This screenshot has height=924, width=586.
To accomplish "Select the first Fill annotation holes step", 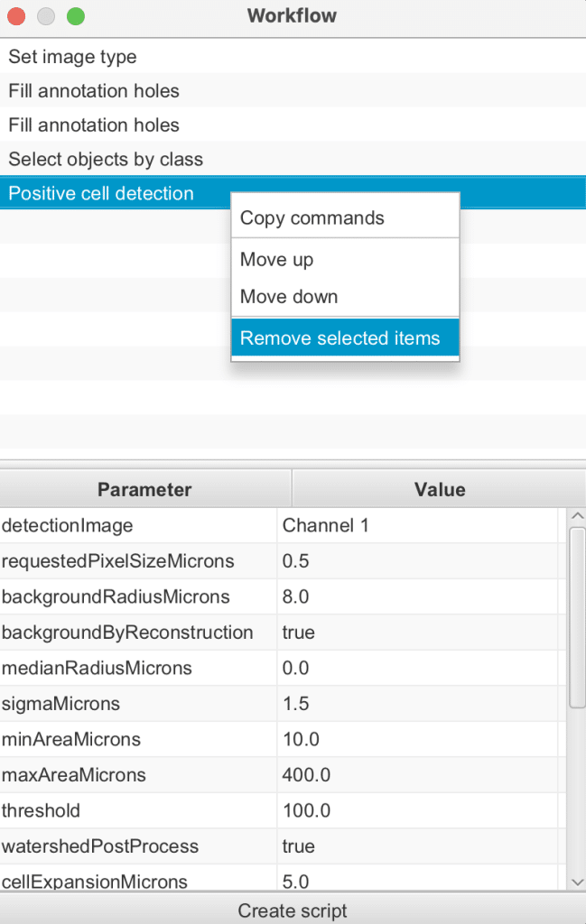I will coord(94,91).
